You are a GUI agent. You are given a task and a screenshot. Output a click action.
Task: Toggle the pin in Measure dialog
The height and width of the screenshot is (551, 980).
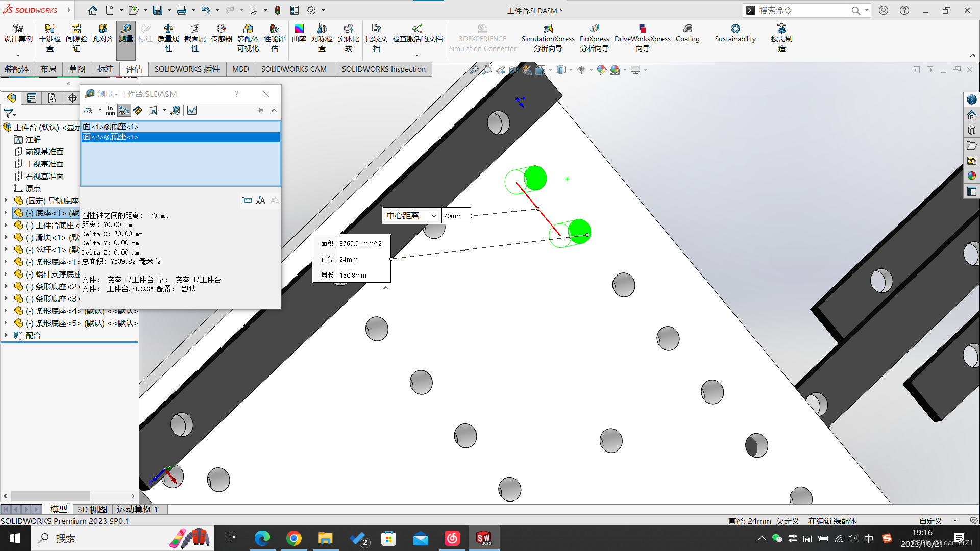(x=260, y=110)
